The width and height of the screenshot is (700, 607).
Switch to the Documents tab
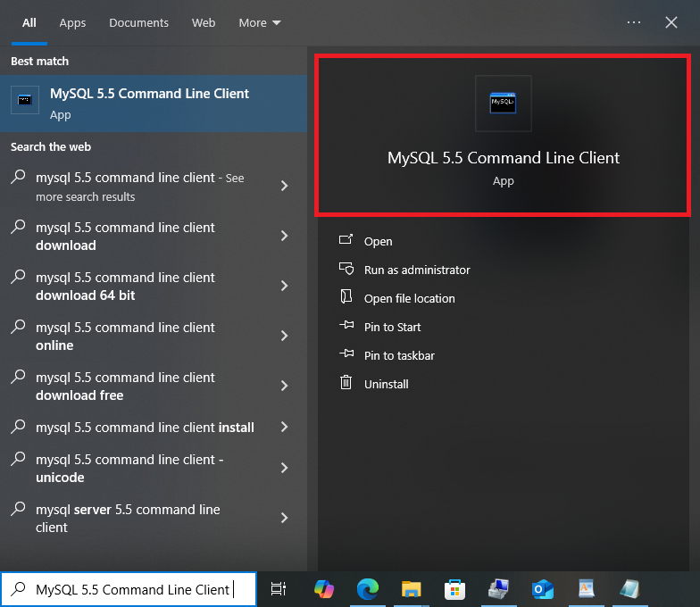139,23
